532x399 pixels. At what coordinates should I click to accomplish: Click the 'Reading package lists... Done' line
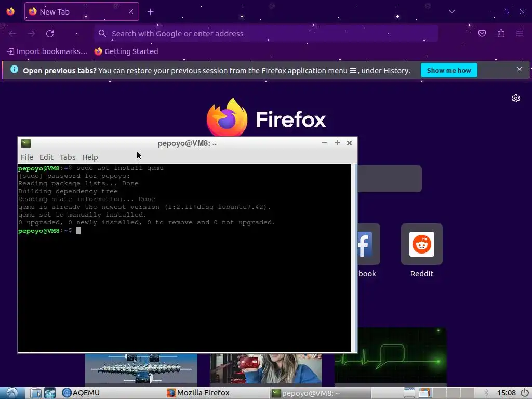[x=78, y=183]
